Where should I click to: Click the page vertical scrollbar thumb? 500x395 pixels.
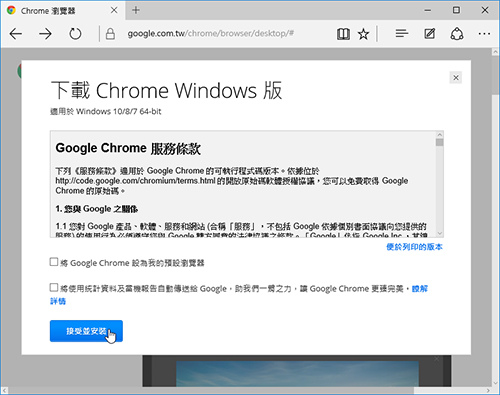tap(495, 75)
